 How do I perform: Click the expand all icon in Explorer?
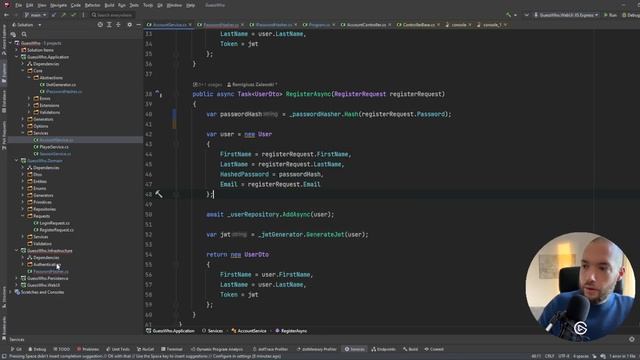(x=109, y=25)
